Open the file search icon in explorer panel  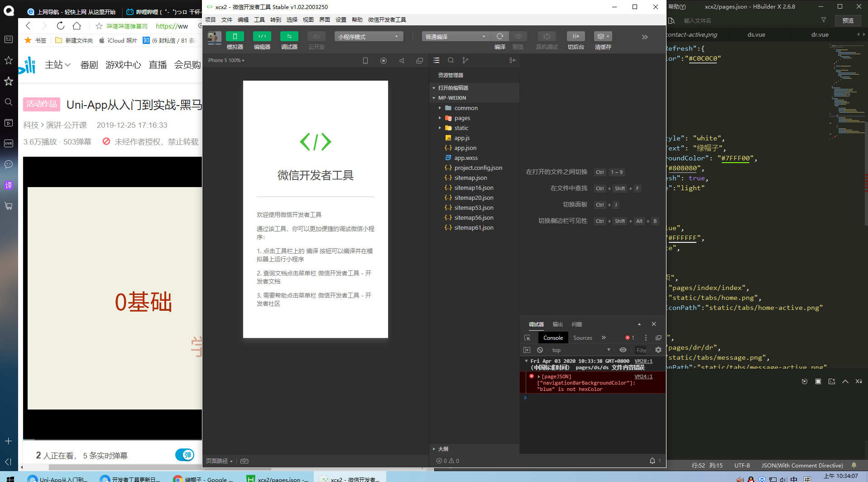(451, 60)
